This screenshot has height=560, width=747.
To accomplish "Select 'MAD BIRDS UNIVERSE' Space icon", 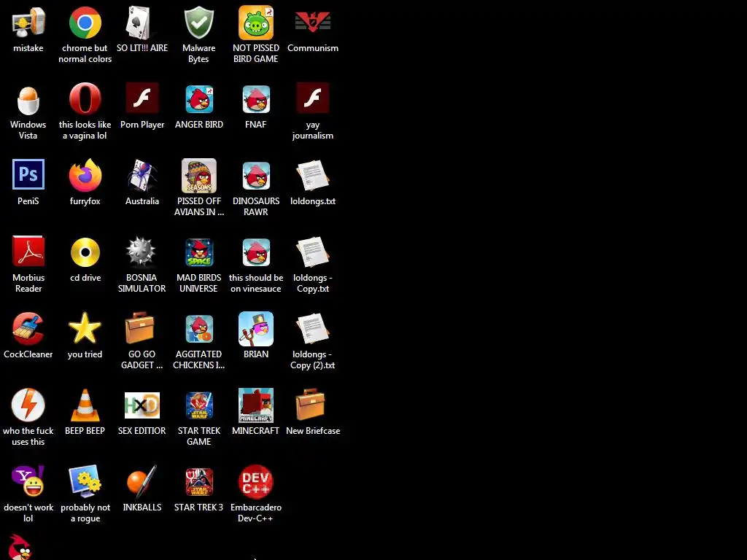I will 198,252.
